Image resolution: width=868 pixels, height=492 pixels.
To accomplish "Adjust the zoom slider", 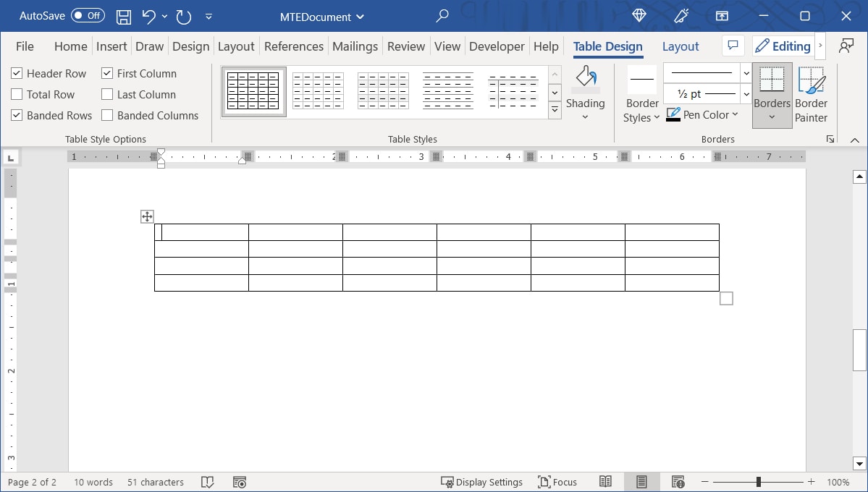I will 758,481.
